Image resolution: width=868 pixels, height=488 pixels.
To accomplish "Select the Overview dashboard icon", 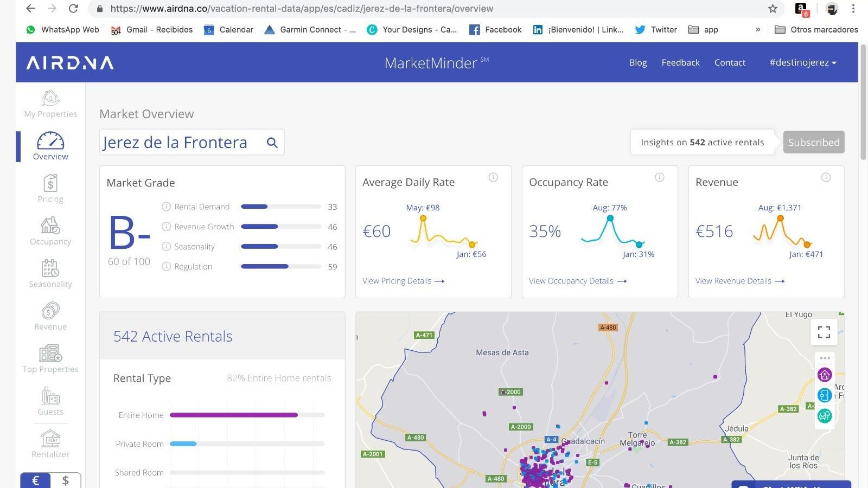I will [50, 145].
